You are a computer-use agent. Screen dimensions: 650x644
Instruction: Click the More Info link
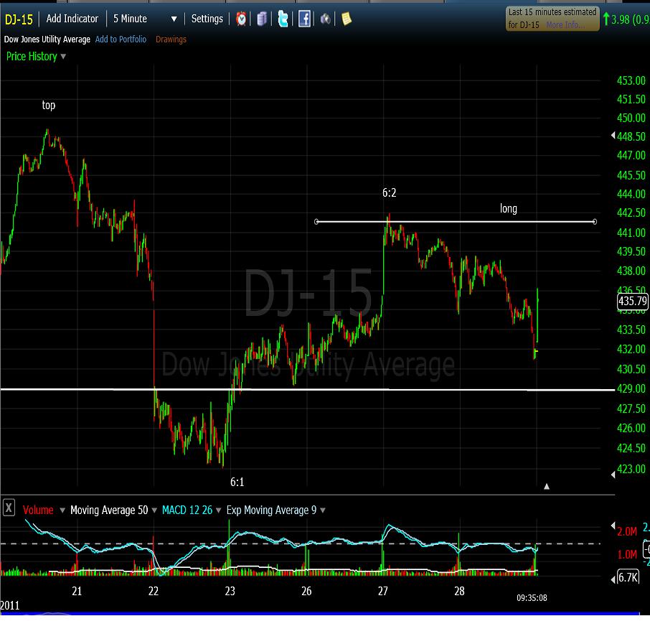coord(565,25)
